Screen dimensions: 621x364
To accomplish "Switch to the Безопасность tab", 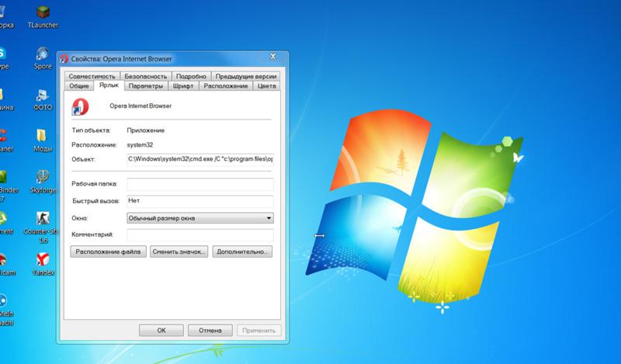I will [x=145, y=76].
